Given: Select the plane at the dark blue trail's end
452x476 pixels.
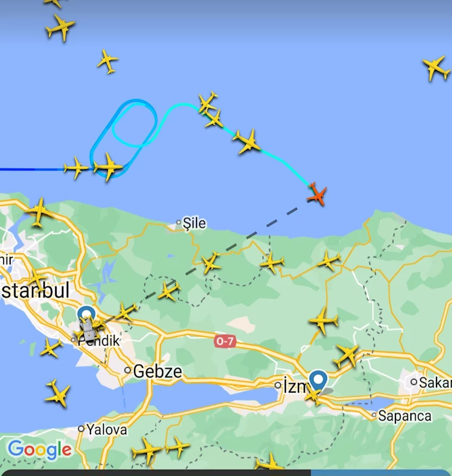Looking at the screenshot, I should click(76, 167).
